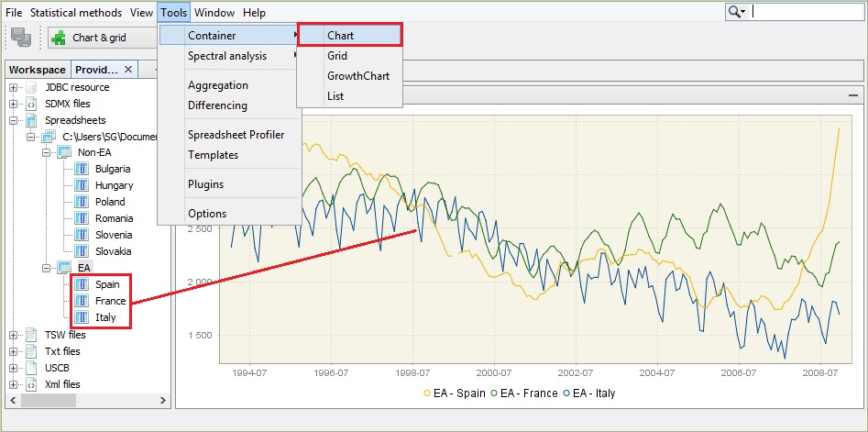
Task: Click the JDBC resource database icon
Action: point(31,88)
